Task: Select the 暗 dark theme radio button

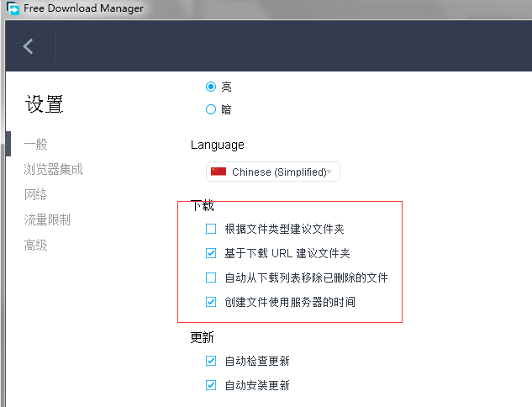Action: 211,109
